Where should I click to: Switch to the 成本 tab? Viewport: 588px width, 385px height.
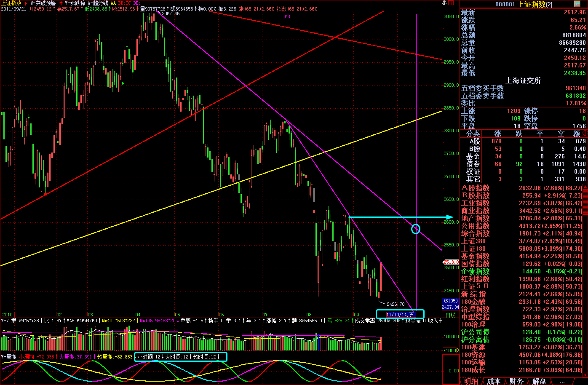tap(494, 381)
